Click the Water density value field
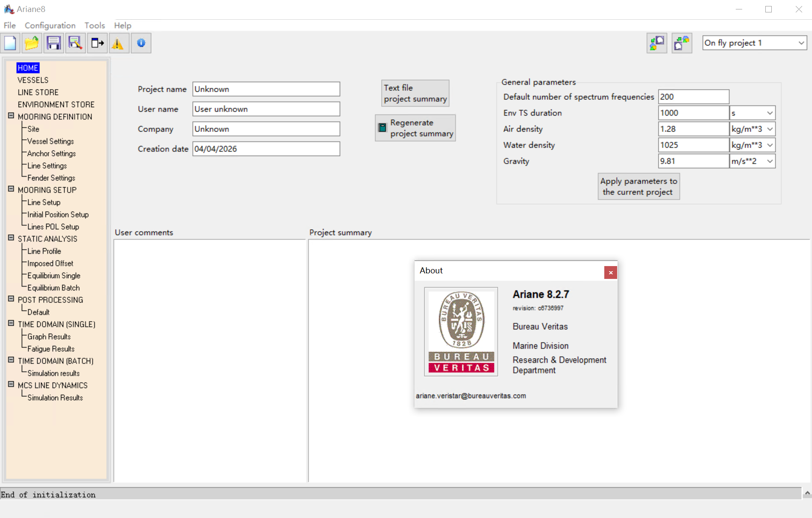 [694, 145]
